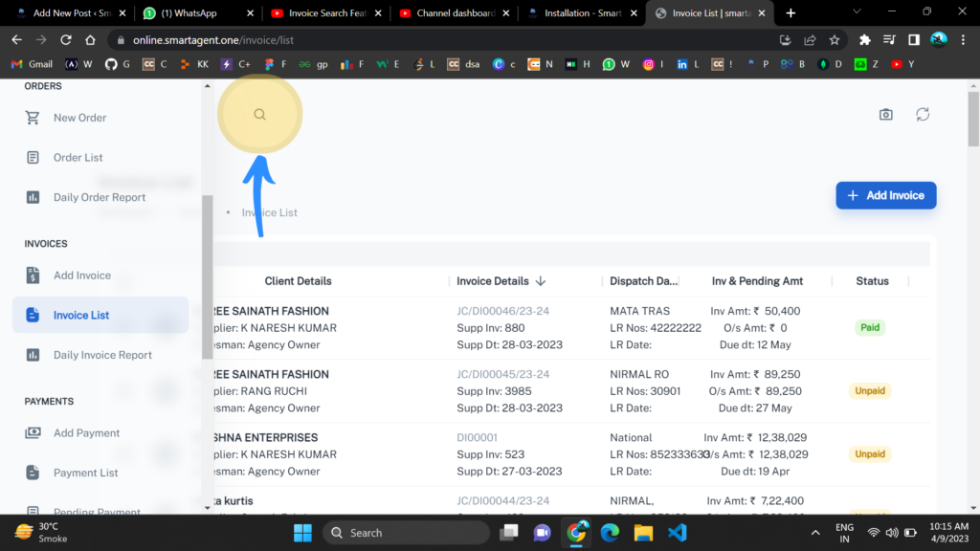Click the blue Add Invoice button

click(x=885, y=195)
